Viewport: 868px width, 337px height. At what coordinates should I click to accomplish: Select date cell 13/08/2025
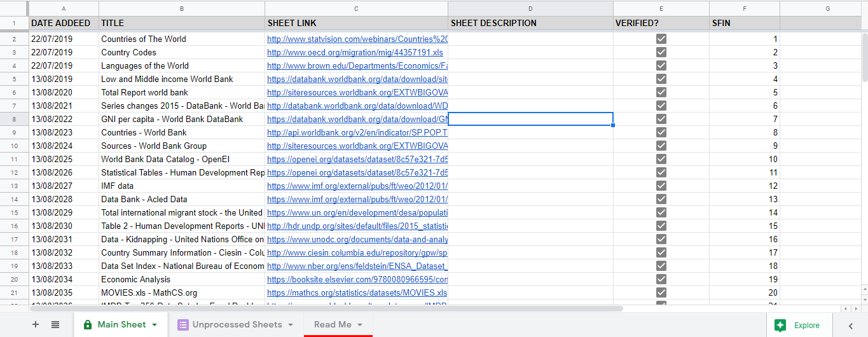64,159
